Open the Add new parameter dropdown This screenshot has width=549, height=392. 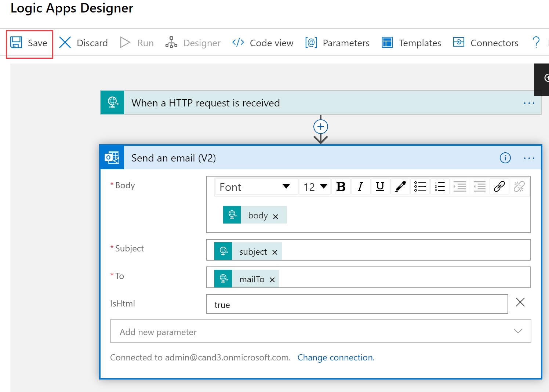321,331
